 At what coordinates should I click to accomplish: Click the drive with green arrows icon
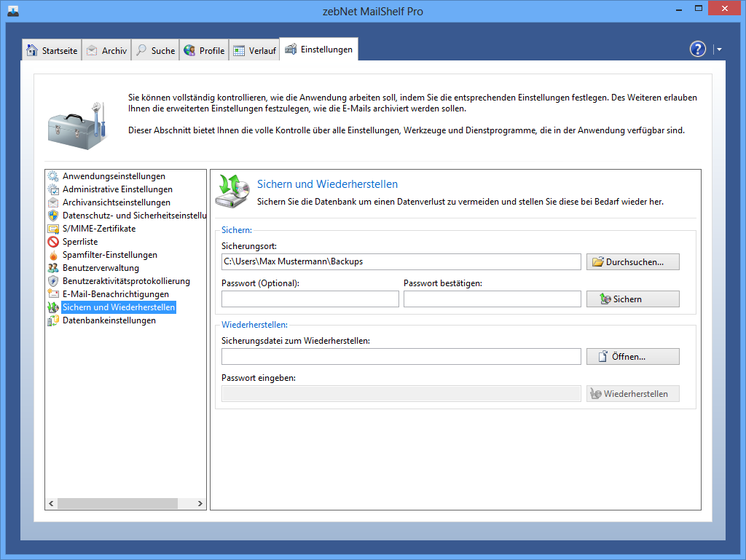coord(232,191)
